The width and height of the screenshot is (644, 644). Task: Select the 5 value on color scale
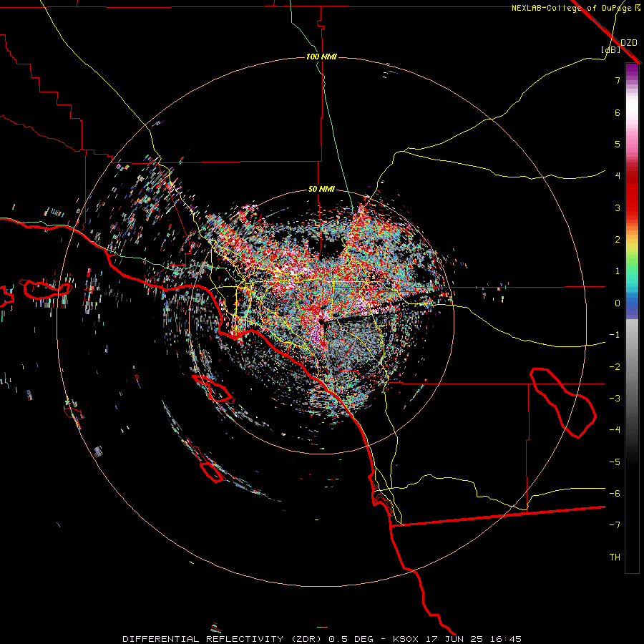(618, 144)
